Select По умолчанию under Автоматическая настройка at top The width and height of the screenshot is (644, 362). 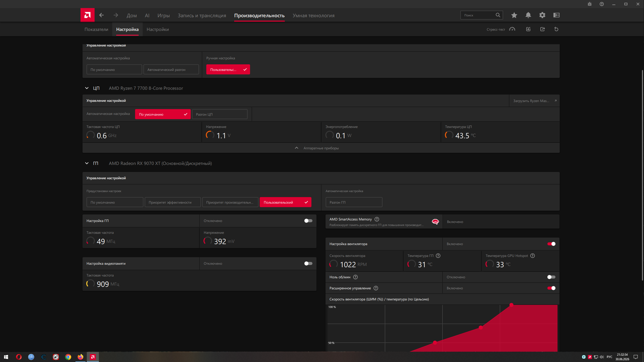click(114, 69)
